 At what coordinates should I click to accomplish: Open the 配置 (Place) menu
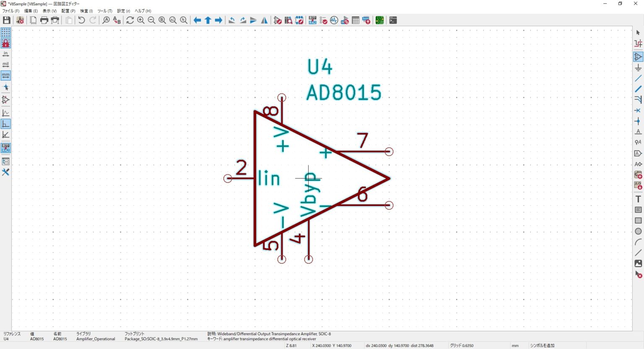68,11
